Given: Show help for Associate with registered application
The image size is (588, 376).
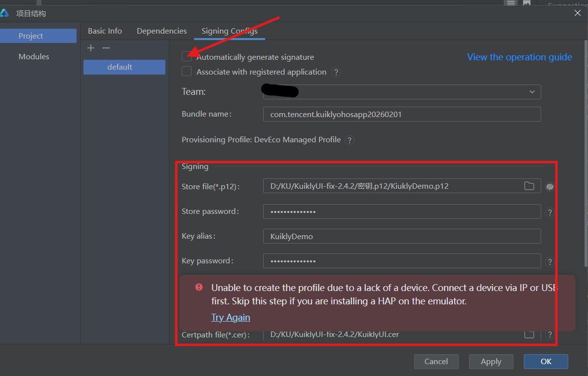Looking at the screenshot, I should [336, 72].
